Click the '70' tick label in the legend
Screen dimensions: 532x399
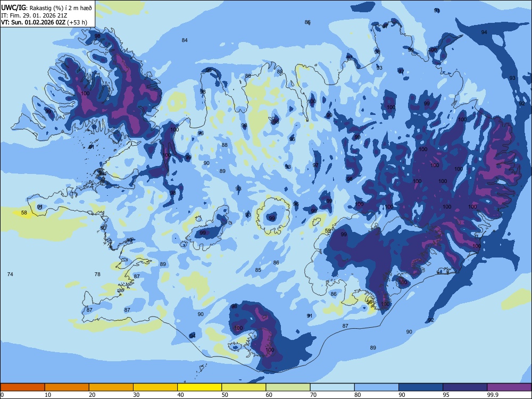point(313,395)
